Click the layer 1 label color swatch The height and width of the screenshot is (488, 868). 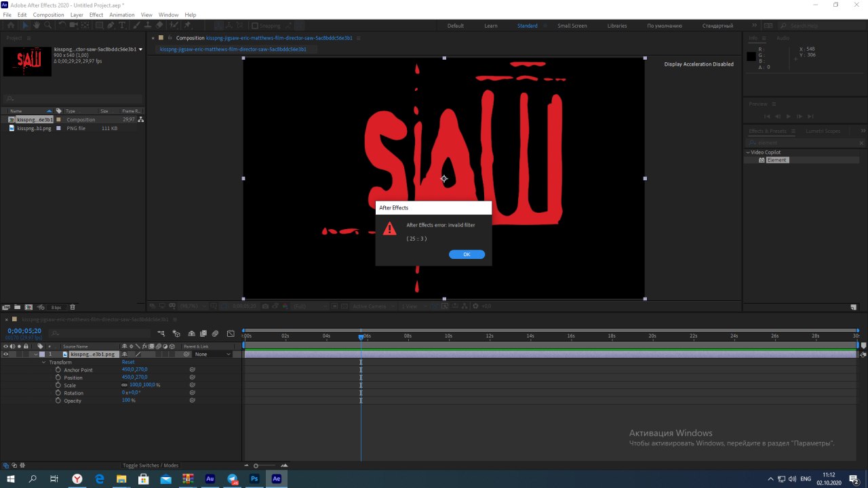click(42, 354)
